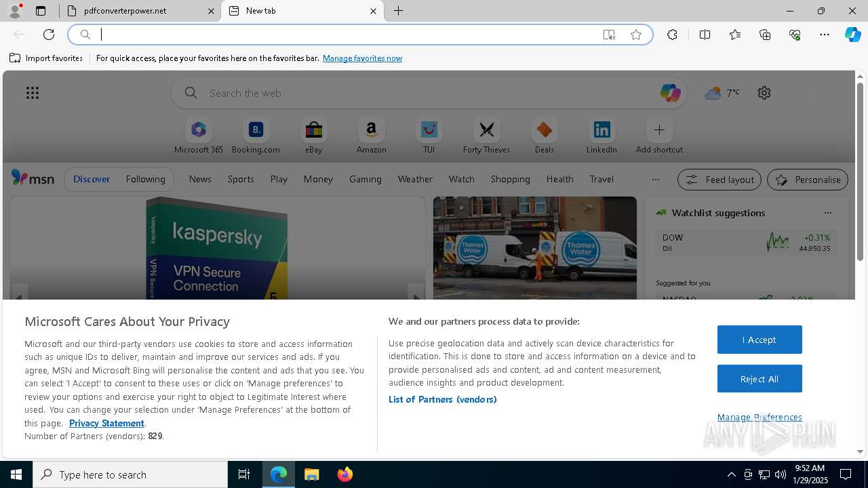Image resolution: width=868 pixels, height=488 pixels.
Task: Add a new shortcut tile
Action: click(659, 136)
